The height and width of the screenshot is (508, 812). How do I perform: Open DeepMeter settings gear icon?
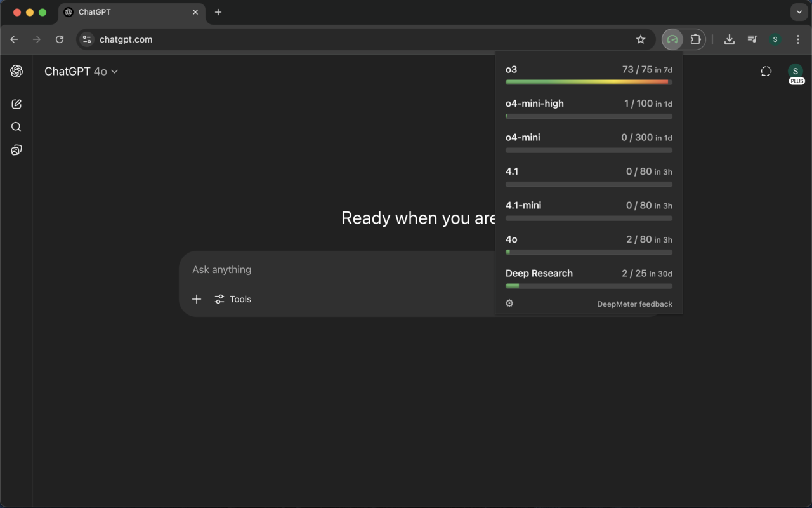click(x=509, y=304)
